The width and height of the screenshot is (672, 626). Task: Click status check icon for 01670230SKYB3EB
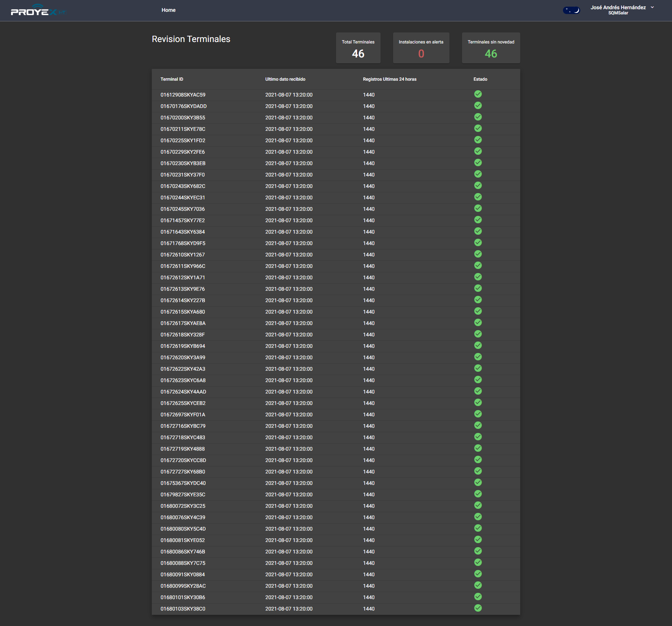(x=478, y=162)
